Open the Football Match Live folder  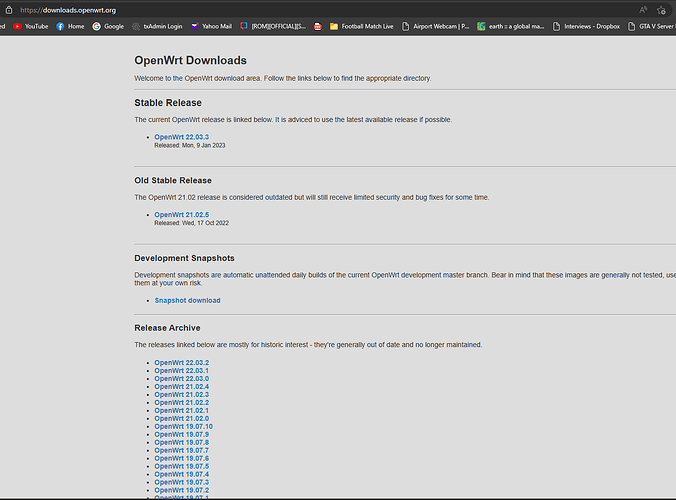[x=362, y=26]
